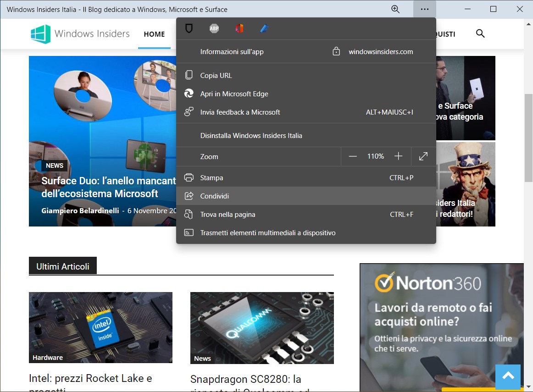Select Trasmetti elementi multimediali a dispositivo
Viewport: 533px width, 392px height.
[306, 233]
